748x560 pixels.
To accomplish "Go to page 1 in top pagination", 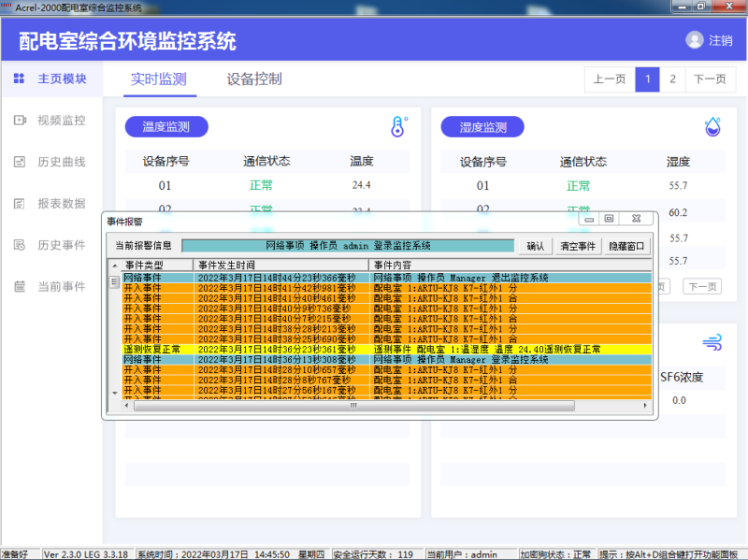I will tap(647, 79).
